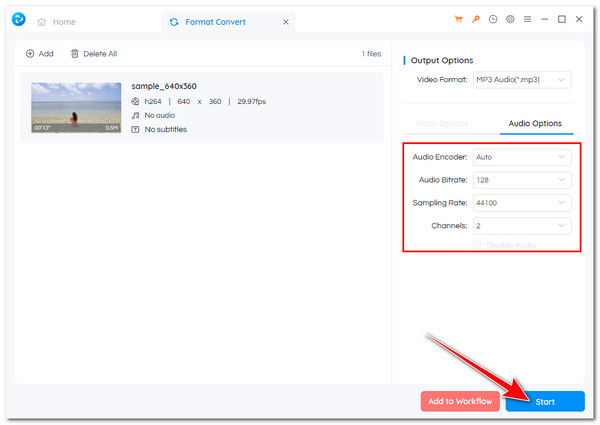Select the sample_640x360 video thumbnail
The height and width of the screenshot is (425, 600).
76,108
